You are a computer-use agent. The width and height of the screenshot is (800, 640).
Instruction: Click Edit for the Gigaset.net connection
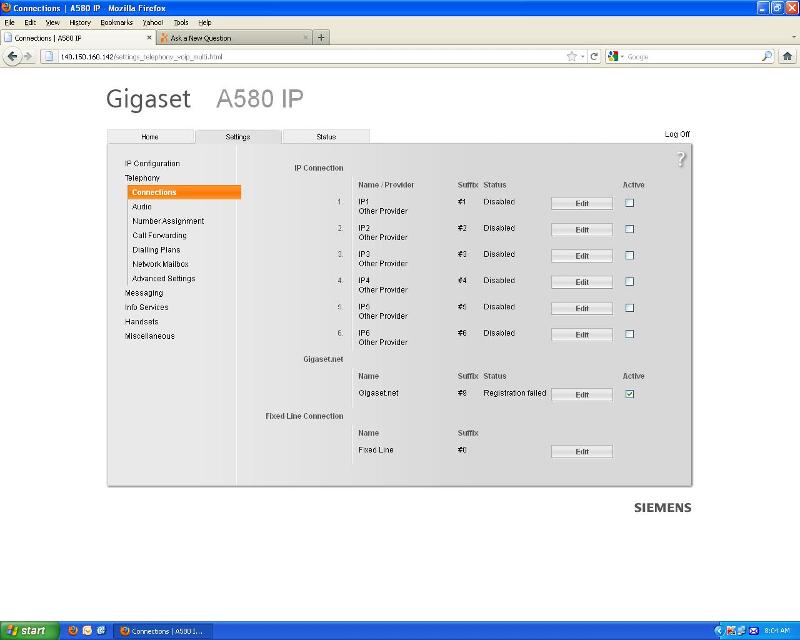pos(582,395)
